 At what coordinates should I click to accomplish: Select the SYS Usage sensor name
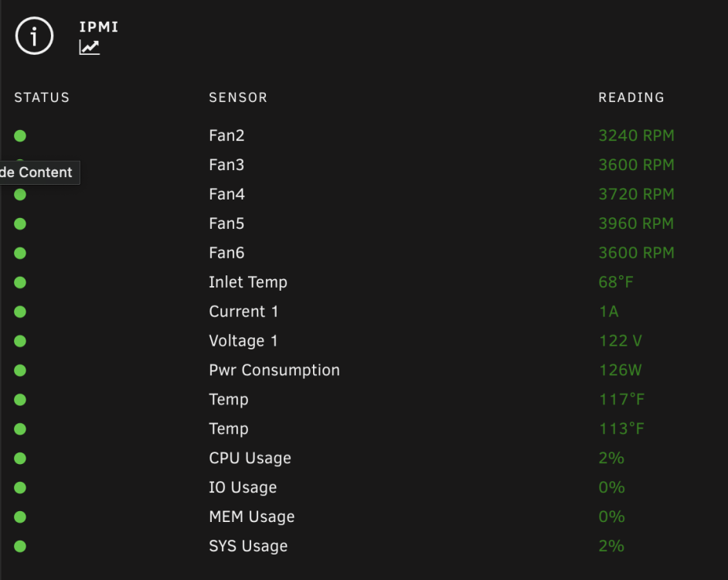point(248,546)
